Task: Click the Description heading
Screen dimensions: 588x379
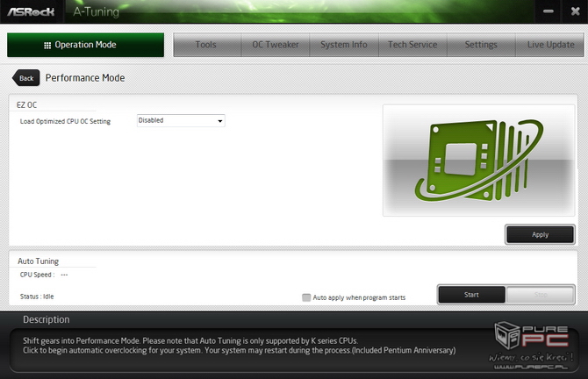Action: tap(47, 319)
